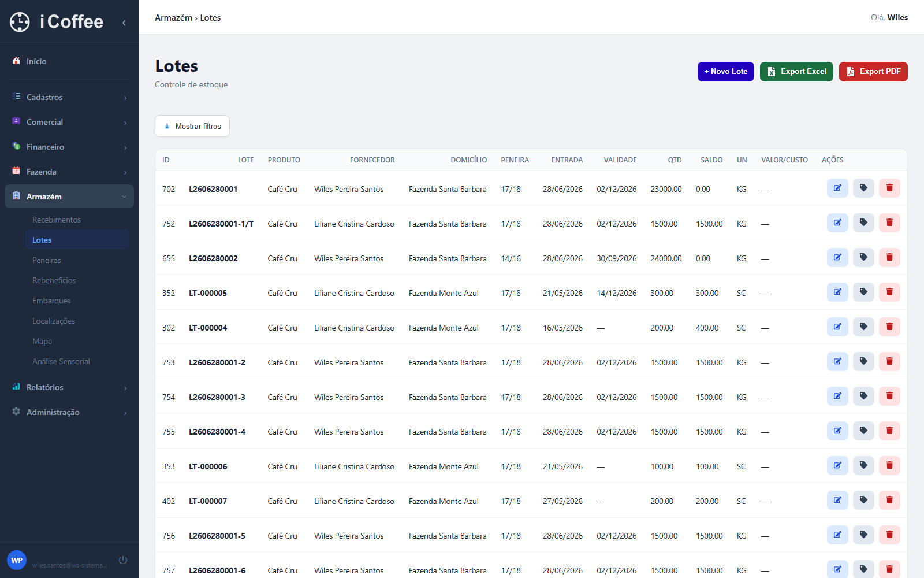Click the tag icon for lot L2606280001-5
Screen dimensions: 924x578
863,535
